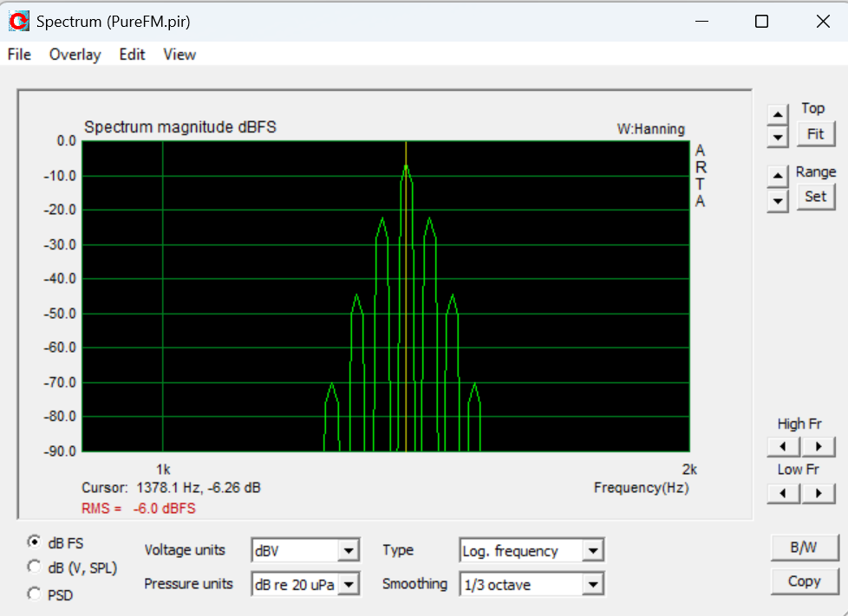Open the Type dropdown showing Log. frequency
Image resolution: width=848 pixels, height=616 pixels.
532,551
